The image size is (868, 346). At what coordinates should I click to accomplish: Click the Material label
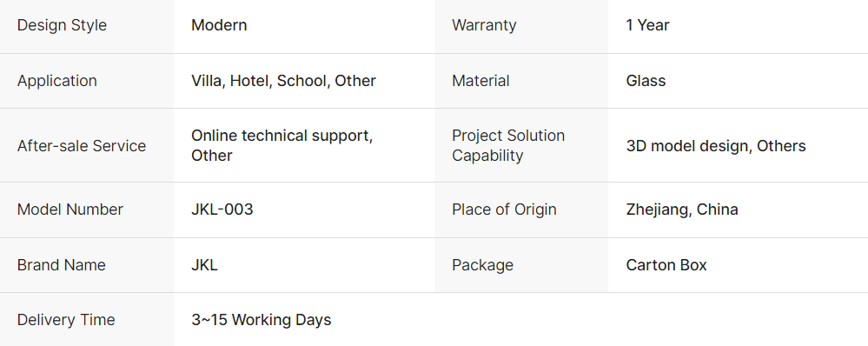[481, 81]
